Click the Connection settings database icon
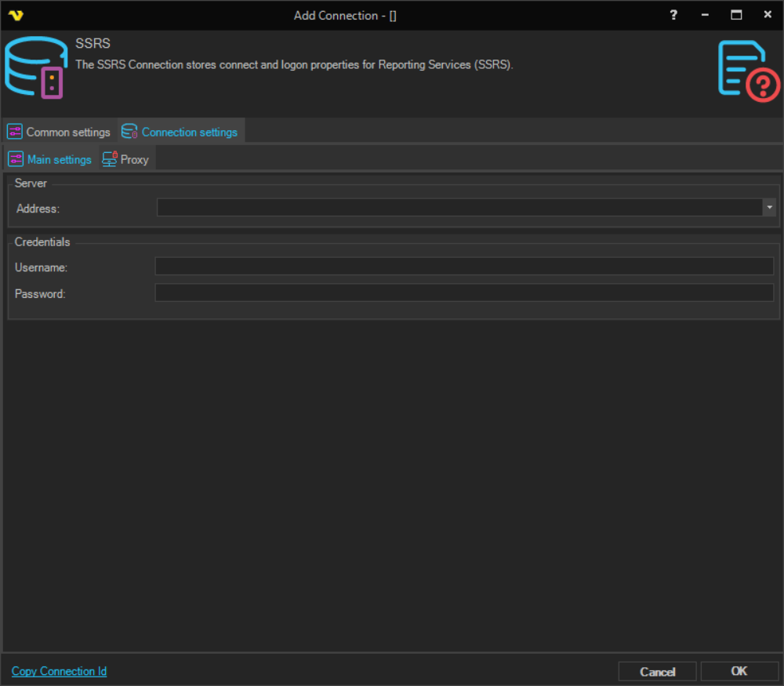This screenshot has height=686, width=784. pyautogui.click(x=129, y=132)
